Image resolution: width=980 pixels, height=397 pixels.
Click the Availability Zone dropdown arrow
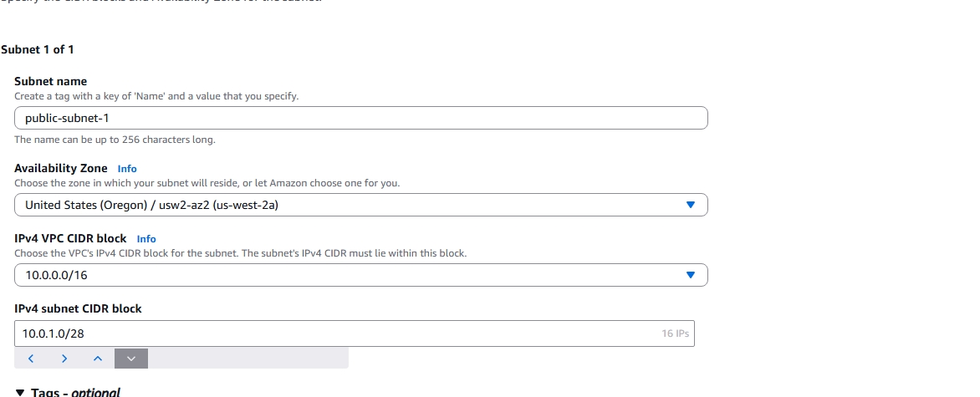click(x=690, y=205)
